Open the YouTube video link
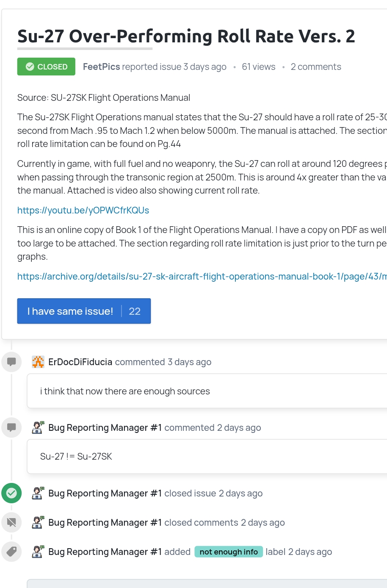 (83, 210)
